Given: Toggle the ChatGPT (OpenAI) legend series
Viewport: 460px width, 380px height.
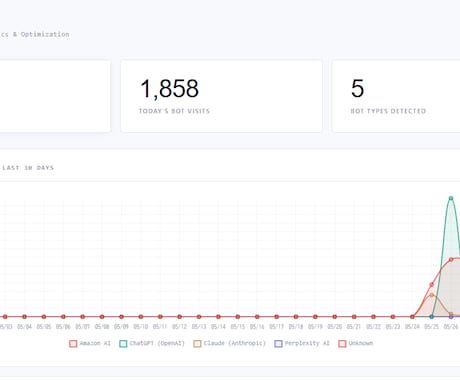Looking at the screenshot, I should coord(152,343).
